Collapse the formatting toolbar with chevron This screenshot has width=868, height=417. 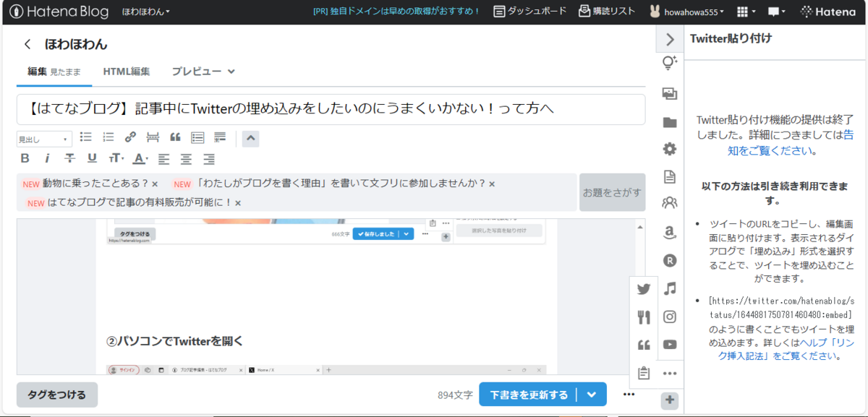(x=250, y=138)
